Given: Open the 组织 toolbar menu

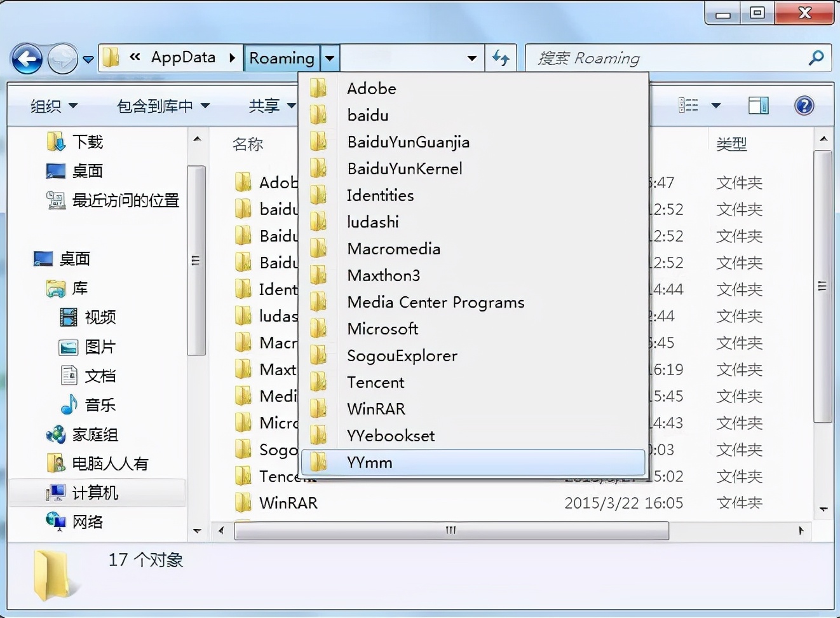Looking at the screenshot, I should pyautogui.click(x=53, y=106).
